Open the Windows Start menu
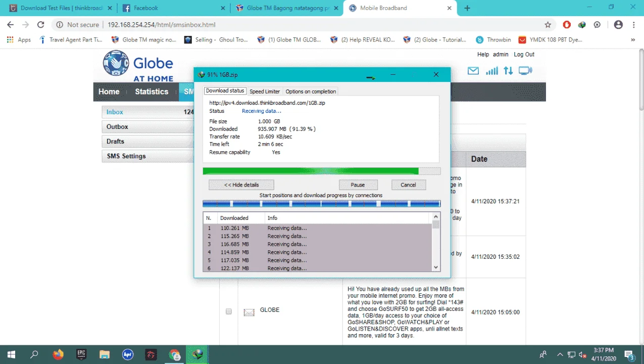This screenshot has width=644, height=364. click(11, 355)
